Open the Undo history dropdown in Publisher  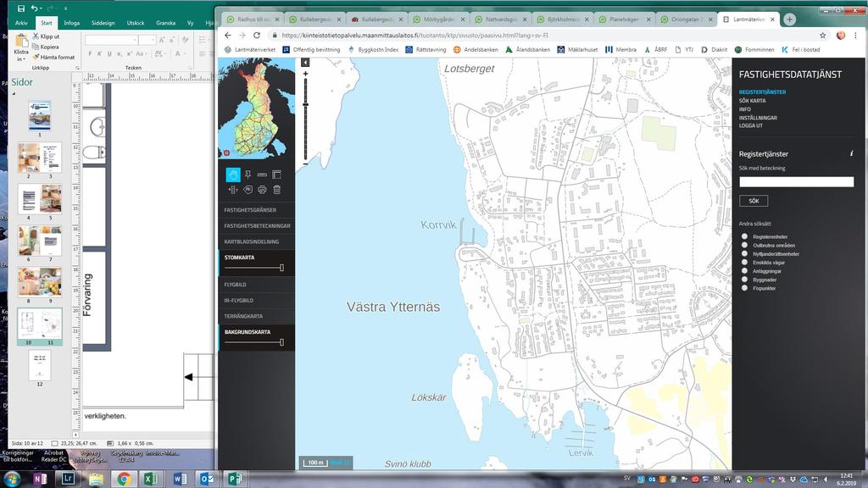coord(41,8)
